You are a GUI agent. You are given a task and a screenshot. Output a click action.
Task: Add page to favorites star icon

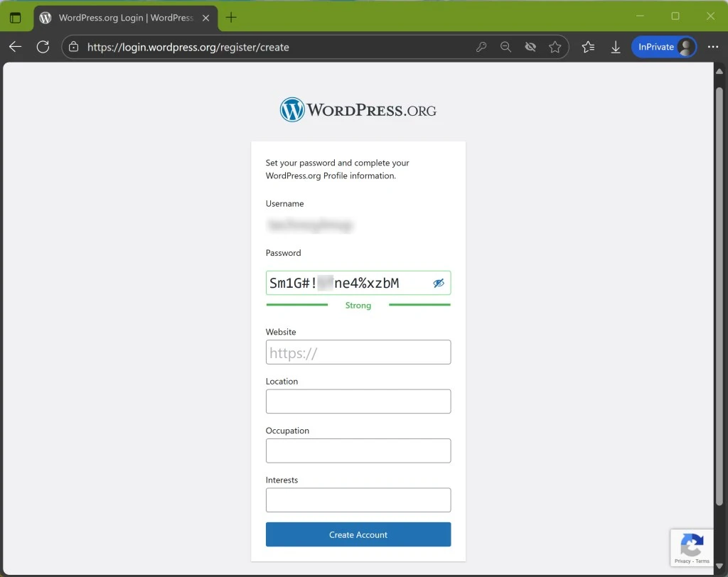555,47
